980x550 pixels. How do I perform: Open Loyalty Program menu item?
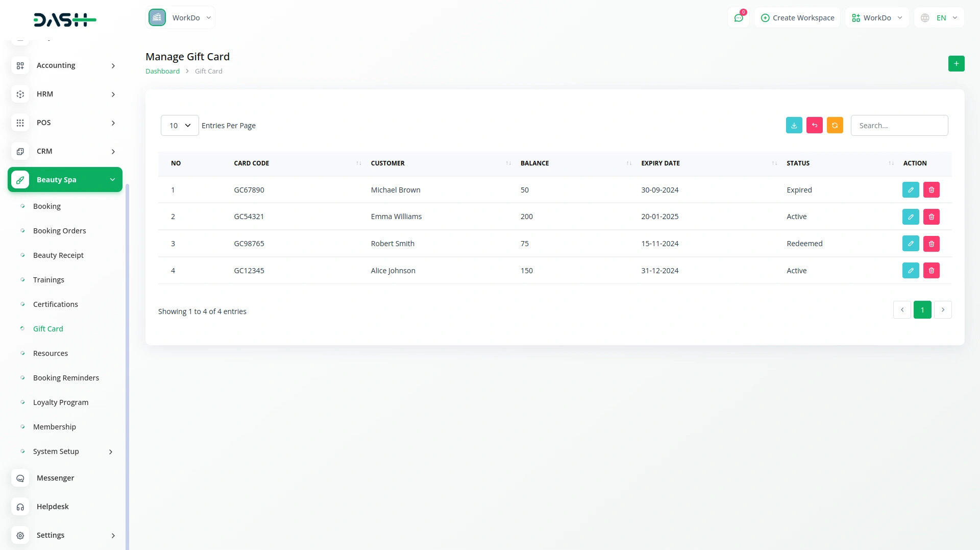(x=60, y=402)
